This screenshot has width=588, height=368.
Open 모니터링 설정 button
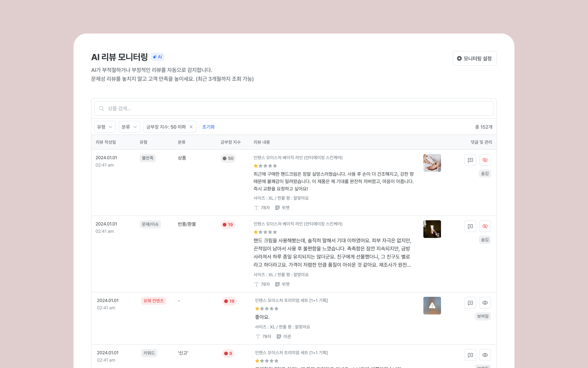coord(474,58)
